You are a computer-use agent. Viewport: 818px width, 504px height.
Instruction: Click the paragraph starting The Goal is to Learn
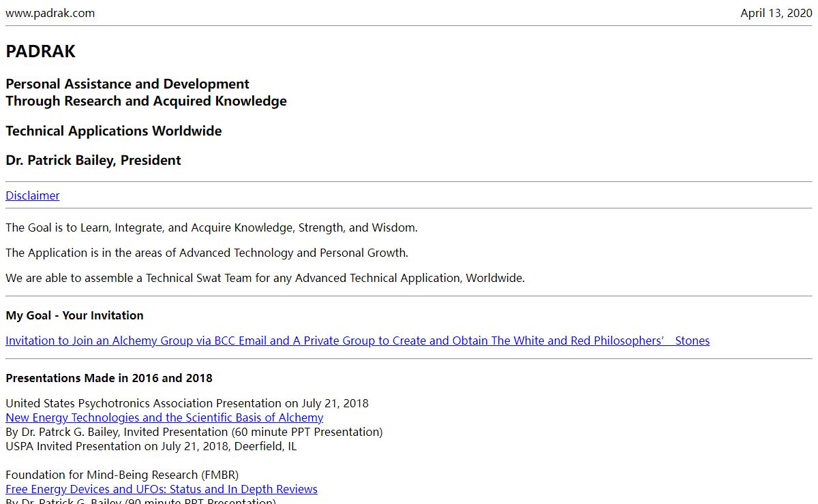211,227
